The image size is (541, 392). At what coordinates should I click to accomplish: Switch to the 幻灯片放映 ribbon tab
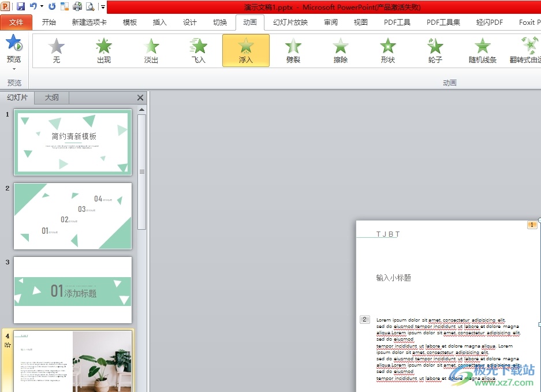290,23
